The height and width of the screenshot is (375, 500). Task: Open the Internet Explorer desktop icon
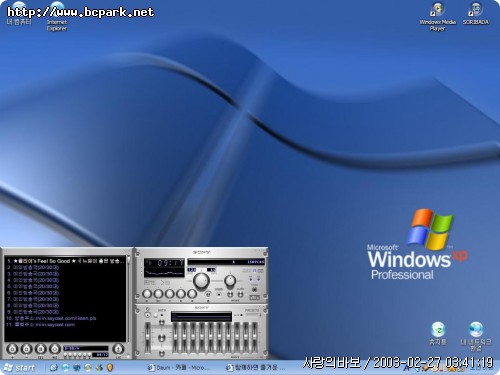(x=57, y=17)
